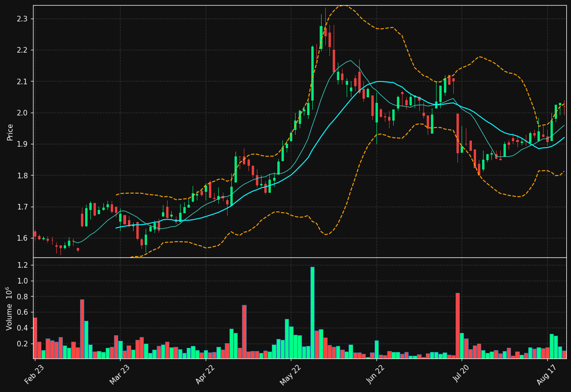Click the 1.0 volume axis tick label
The height and width of the screenshot is (392, 571).
click(23, 281)
